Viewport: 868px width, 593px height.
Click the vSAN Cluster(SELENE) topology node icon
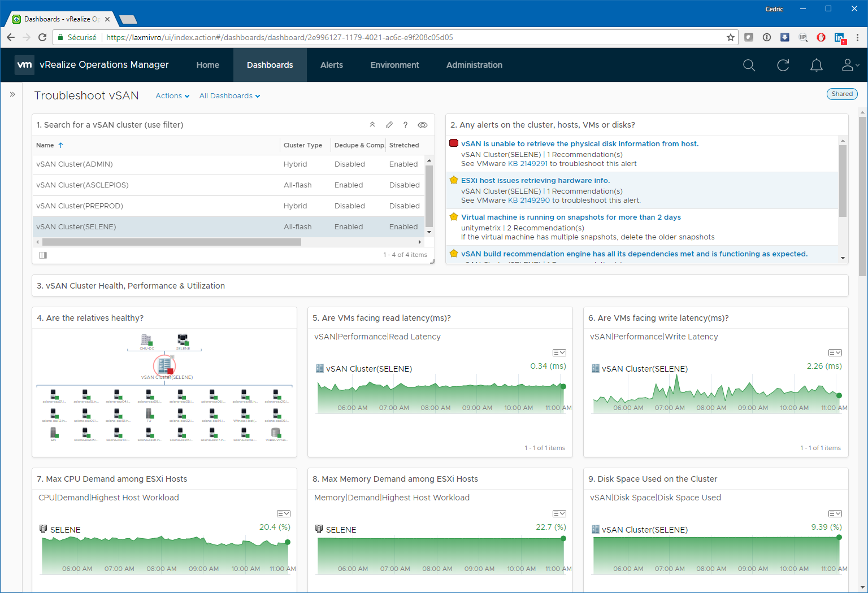pos(164,364)
